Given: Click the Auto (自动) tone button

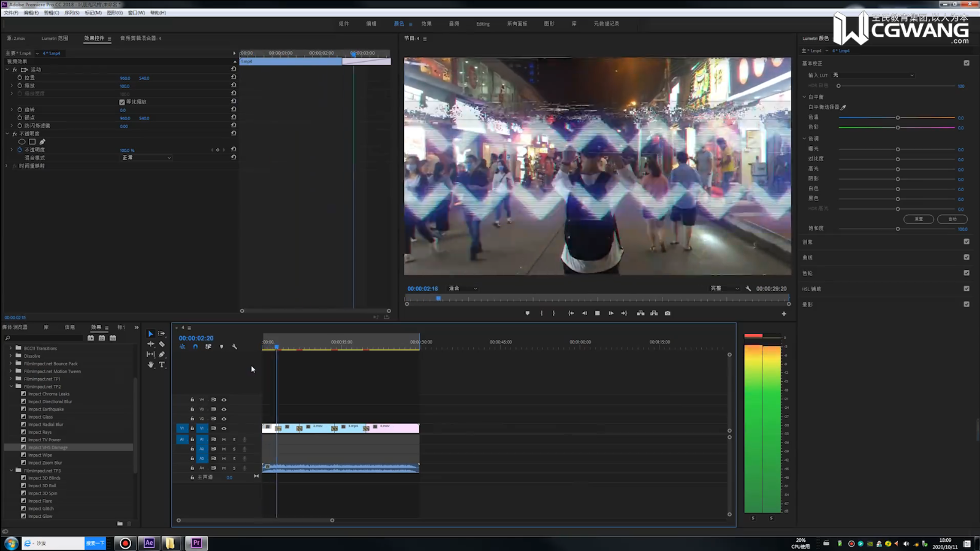Looking at the screenshot, I should click(x=952, y=219).
